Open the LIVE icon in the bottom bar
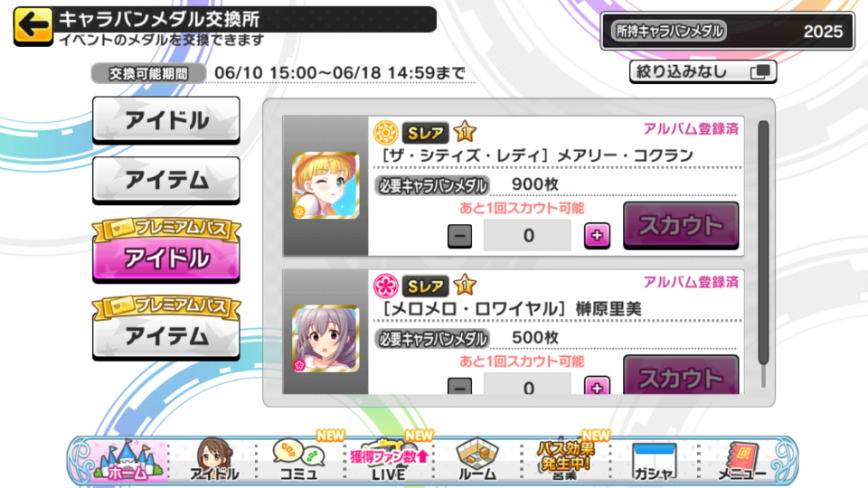 point(389,459)
